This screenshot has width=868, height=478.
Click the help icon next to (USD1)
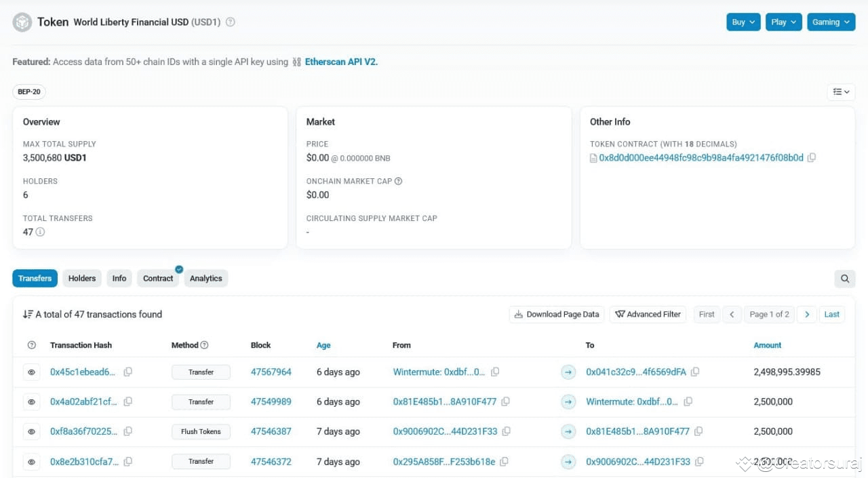231,22
